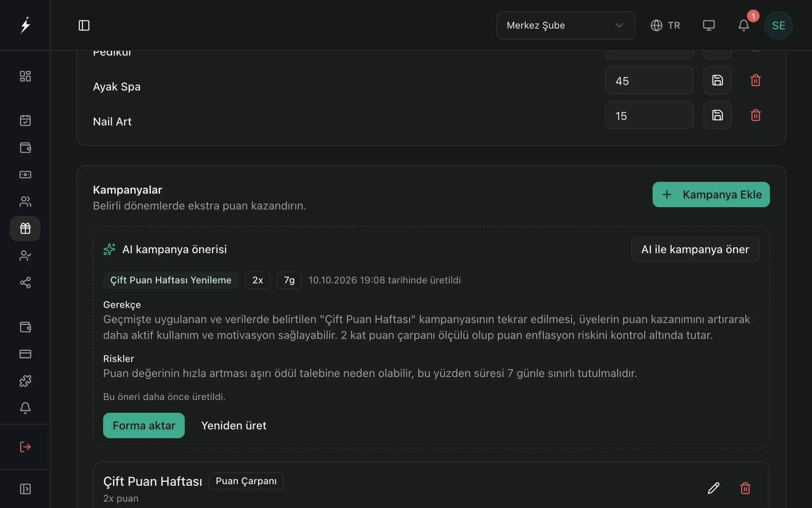Open the Merkez Şube branch dropdown

(x=566, y=25)
